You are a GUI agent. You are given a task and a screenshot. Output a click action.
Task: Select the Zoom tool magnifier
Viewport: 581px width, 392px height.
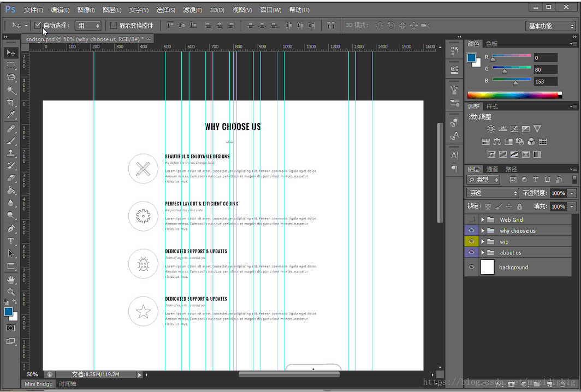(x=11, y=292)
